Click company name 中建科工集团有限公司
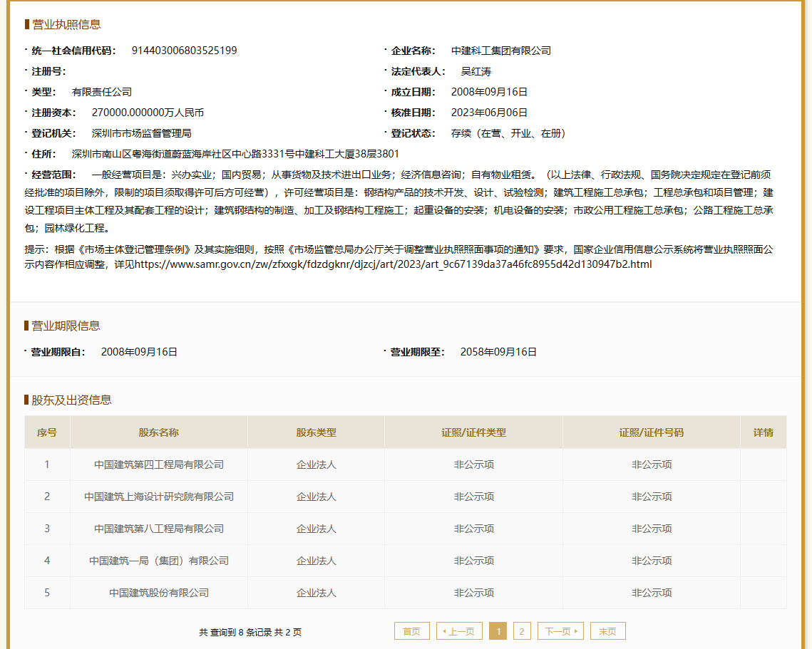 (x=500, y=51)
